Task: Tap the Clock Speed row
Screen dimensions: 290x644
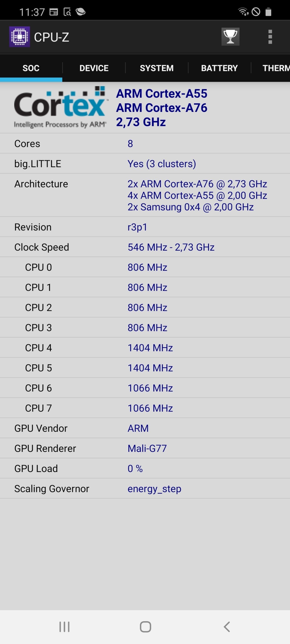Action: [x=145, y=247]
